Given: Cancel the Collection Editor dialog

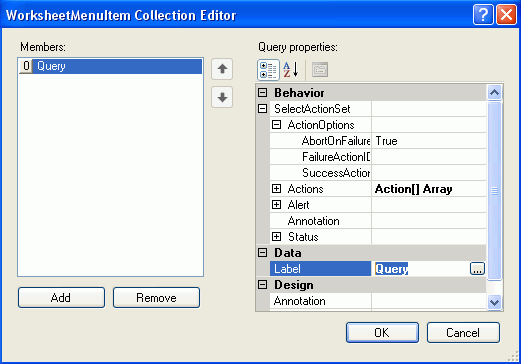Looking at the screenshot, I should tap(463, 332).
